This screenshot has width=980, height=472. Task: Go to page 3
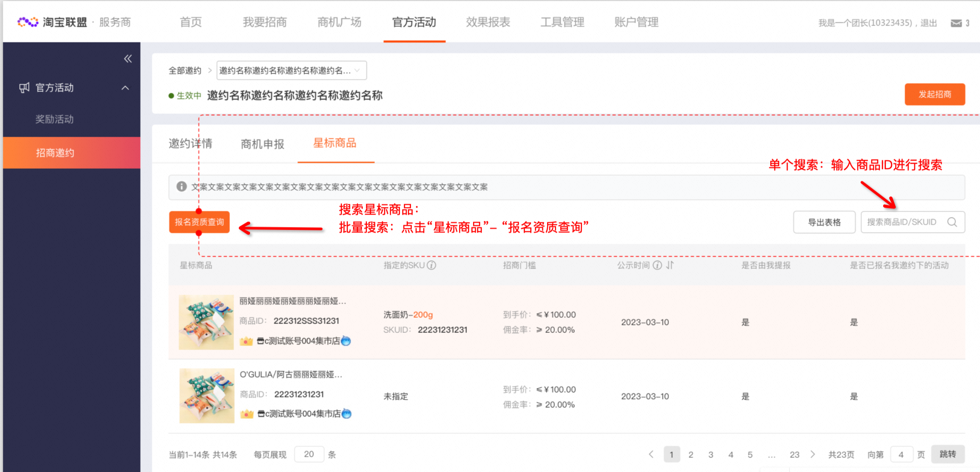(x=711, y=455)
